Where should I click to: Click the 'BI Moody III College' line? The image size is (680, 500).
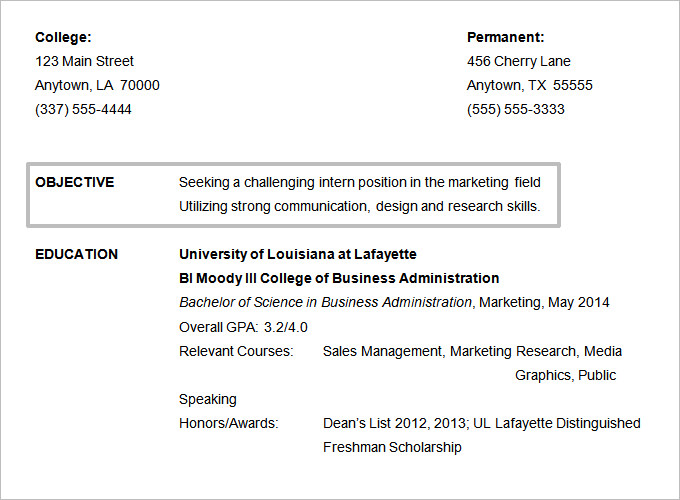pos(339,278)
